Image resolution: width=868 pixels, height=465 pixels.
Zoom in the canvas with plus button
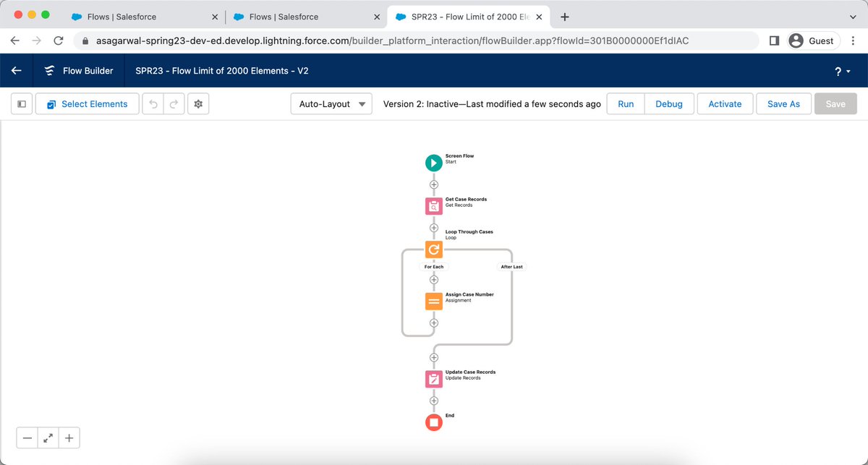(69, 438)
